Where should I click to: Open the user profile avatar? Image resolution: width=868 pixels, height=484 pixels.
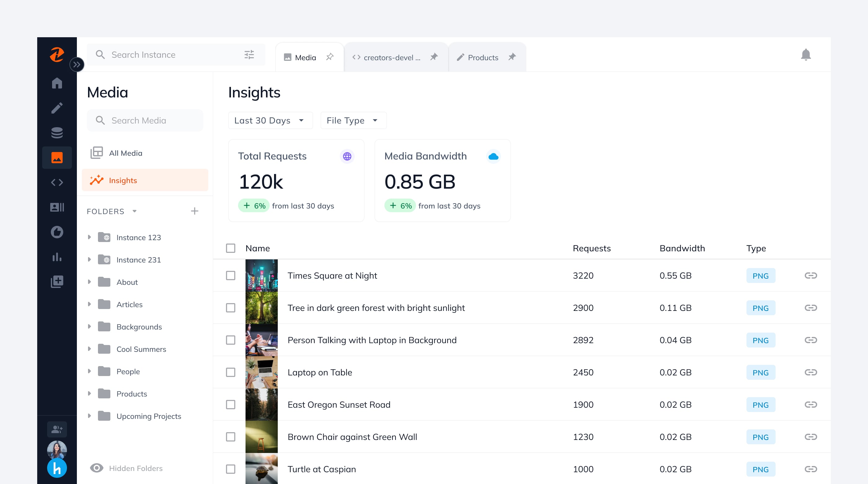[57, 450]
